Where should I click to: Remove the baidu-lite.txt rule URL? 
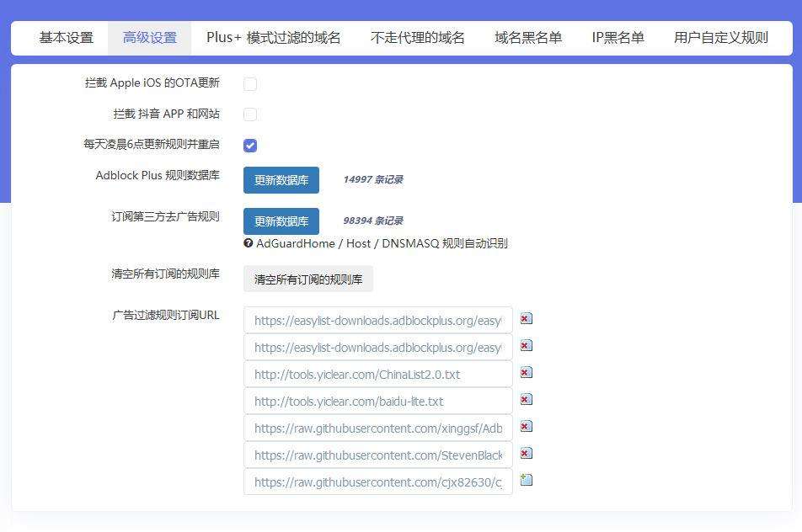coord(526,399)
